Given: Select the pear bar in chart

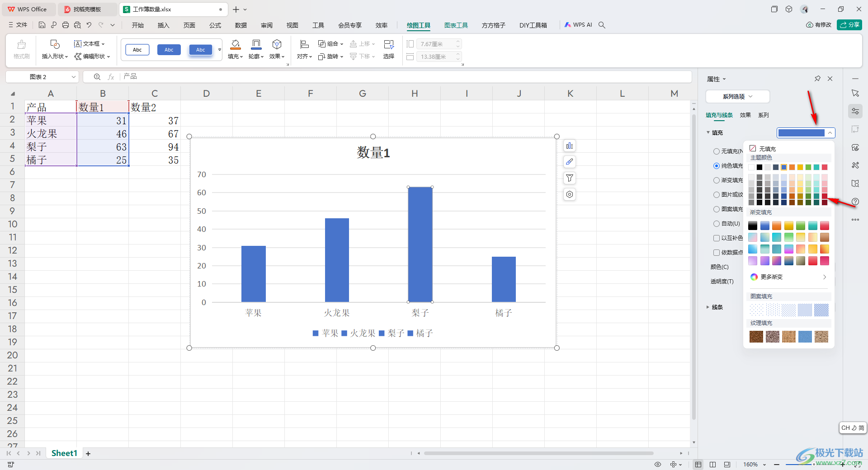Looking at the screenshot, I should click(x=420, y=244).
